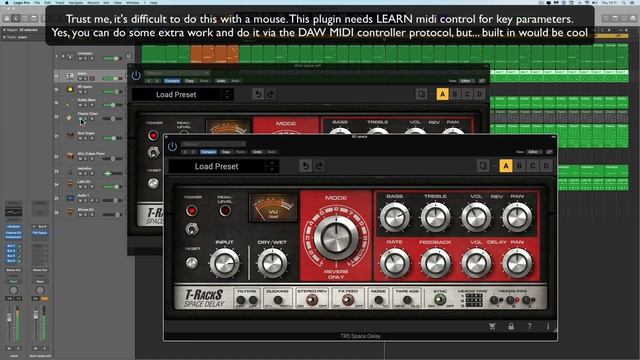640x360 pixels.
Task: Click the reverb VOL knob
Action: coord(476,217)
